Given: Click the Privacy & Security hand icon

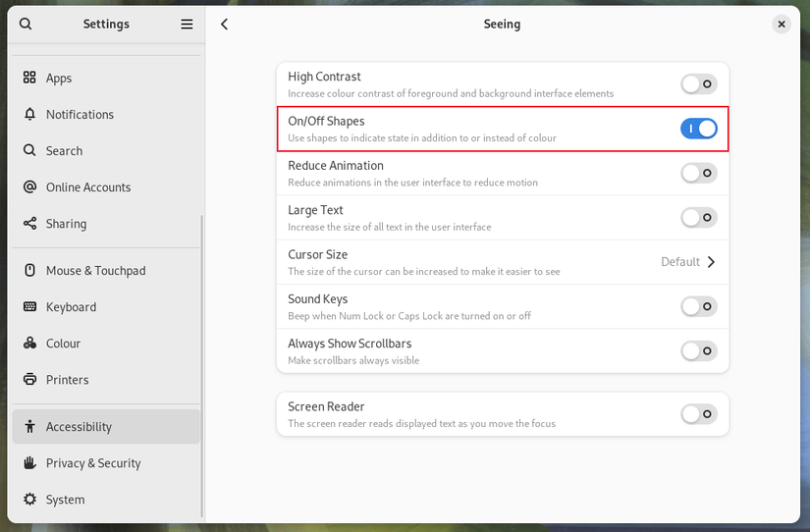Looking at the screenshot, I should [x=30, y=462].
